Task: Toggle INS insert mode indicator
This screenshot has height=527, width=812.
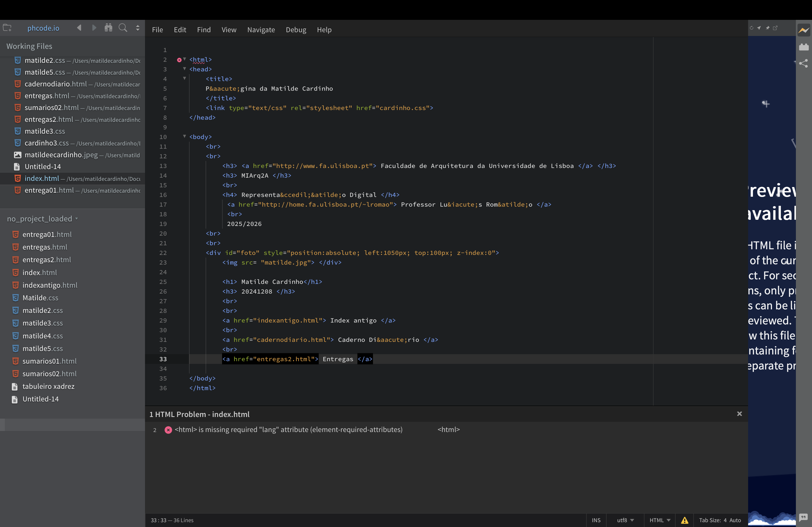Action: 596,520
